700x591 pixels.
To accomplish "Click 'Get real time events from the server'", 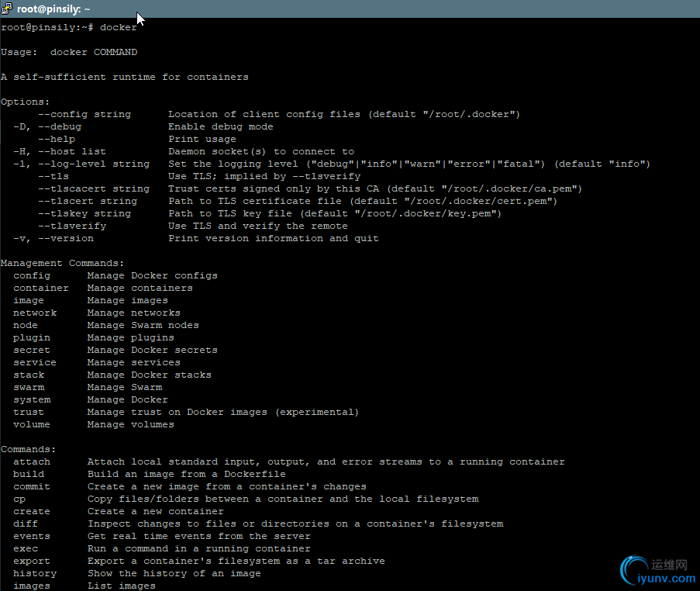I will point(199,537).
